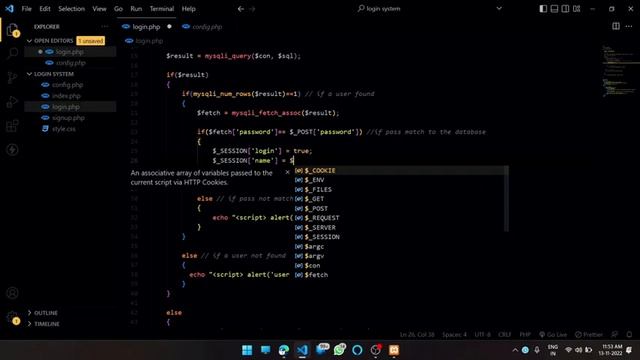
Task: Open the lightning bolt sidebar view
Action: [12, 149]
